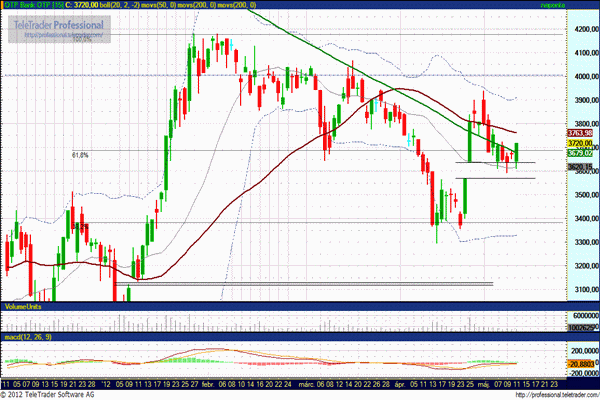The image size is (600, 400).
Task: Click the ápr. month label on time axis
Action: pos(399,384)
